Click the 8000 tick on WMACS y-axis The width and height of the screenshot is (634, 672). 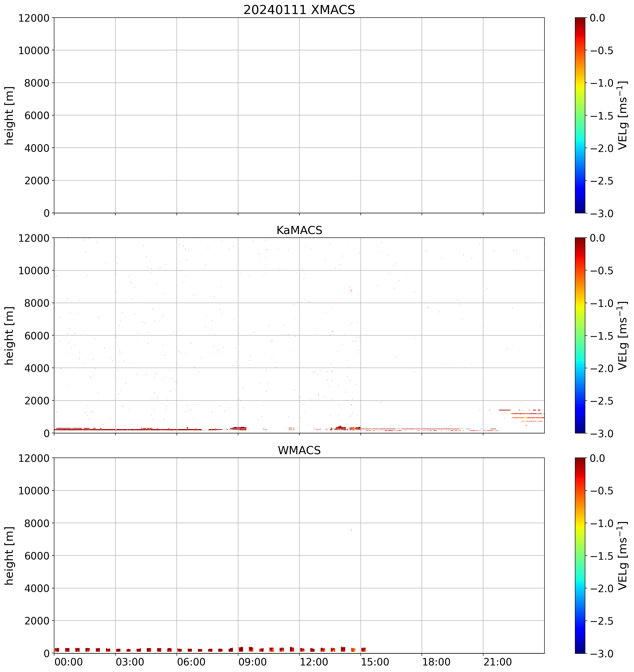coord(37,523)
